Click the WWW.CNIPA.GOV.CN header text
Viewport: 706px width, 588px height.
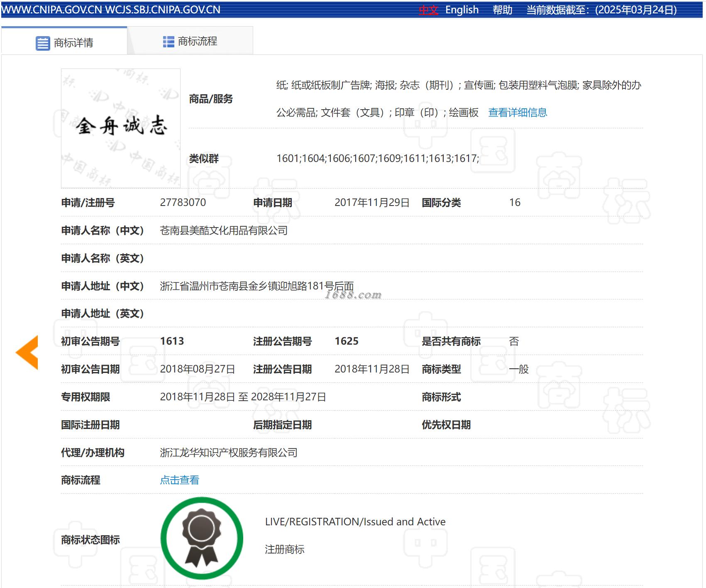click(52, 10)
